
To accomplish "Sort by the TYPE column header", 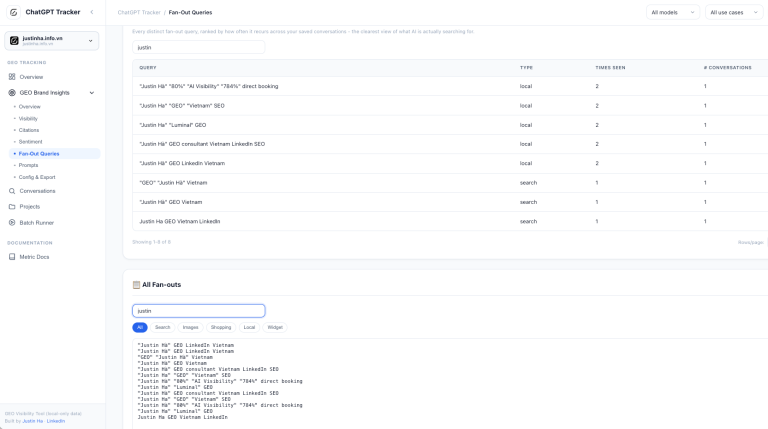I will (x=526, y=68).
